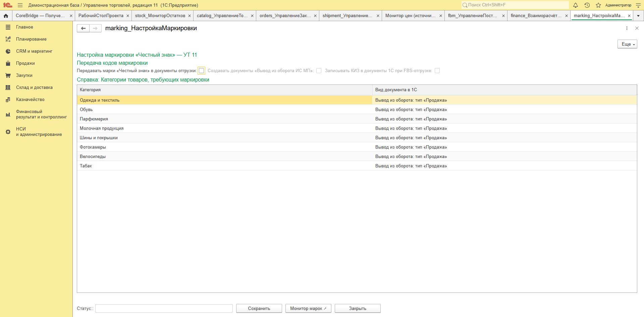Open favorites star icon
This screenshot has height=317, width=644.
coord(598,5)
